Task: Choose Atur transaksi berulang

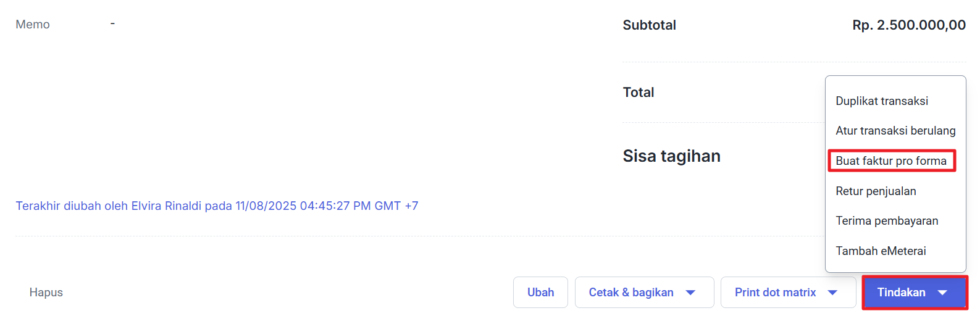Action: point(895,131)
